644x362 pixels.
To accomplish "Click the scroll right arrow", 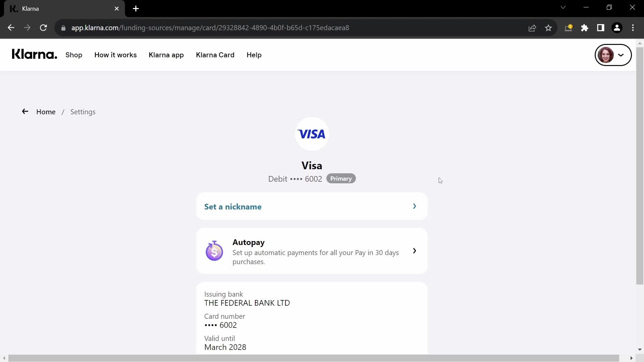I will [x=632, y=358].
